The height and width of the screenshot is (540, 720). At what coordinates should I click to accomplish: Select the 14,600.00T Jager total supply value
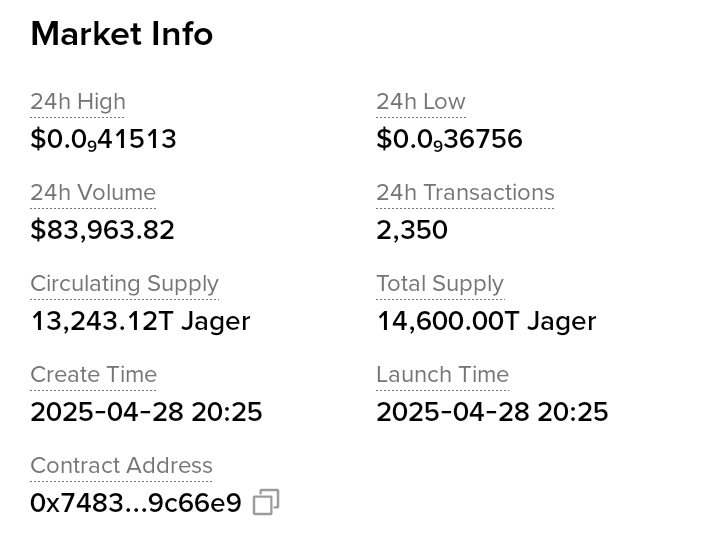(x=486, y=321)
